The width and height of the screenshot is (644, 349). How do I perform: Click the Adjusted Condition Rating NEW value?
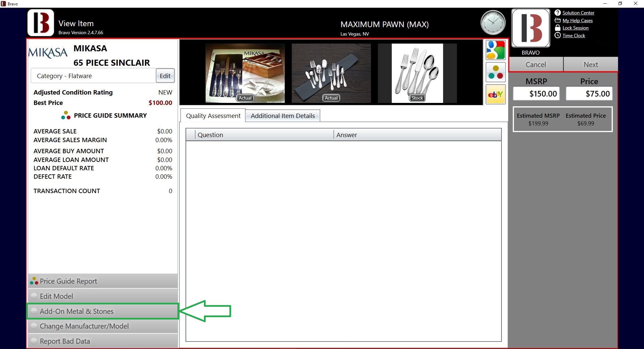(x=165, y=92)
